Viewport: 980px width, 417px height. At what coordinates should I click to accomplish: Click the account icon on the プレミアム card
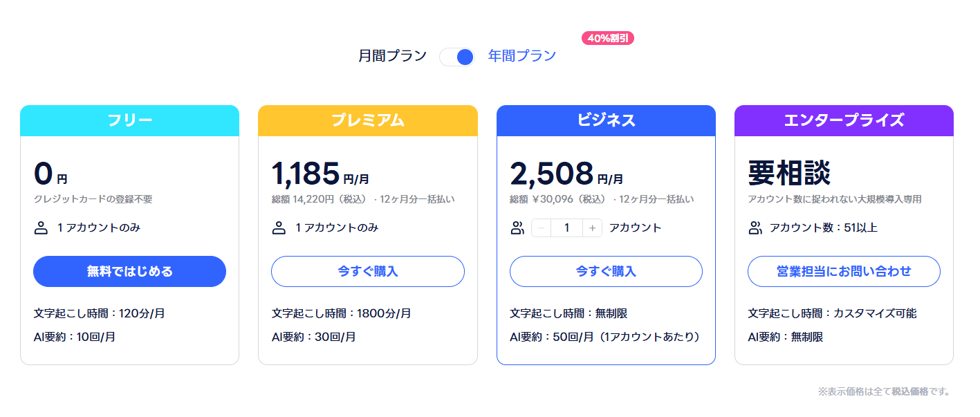point(279,228)
